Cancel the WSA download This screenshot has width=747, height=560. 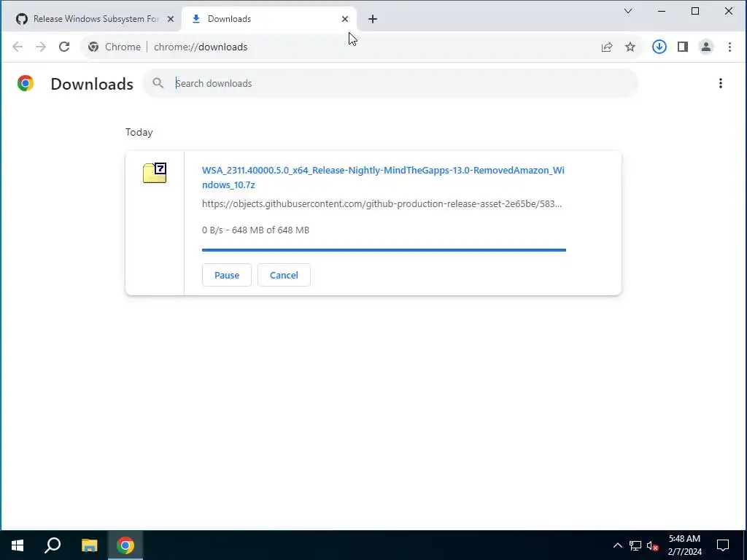click(284, 275)
